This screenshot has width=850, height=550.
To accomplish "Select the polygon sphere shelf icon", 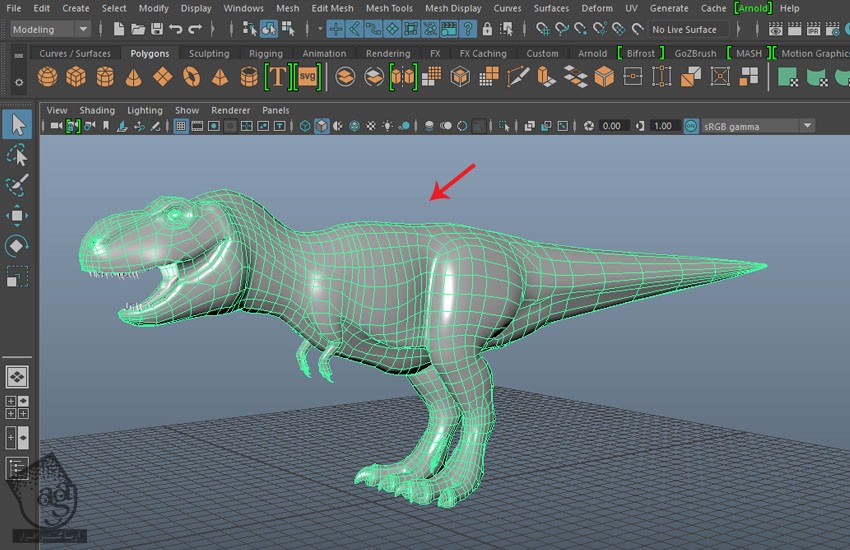I will (46, 76).
